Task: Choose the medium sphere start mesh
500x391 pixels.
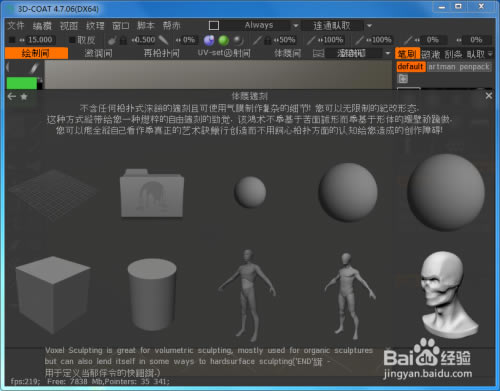Action: point(348,192)
